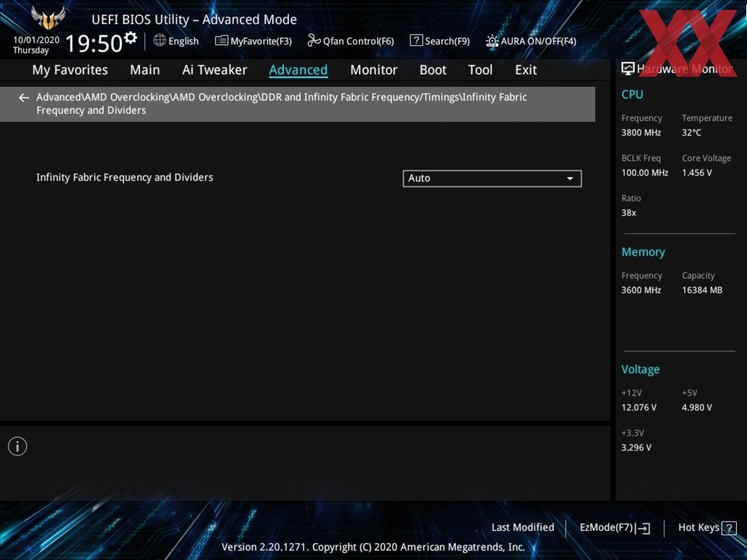Open the Exit tab
Screen dimensions: 747x560
pyautogui.click(x=526, y=70)
